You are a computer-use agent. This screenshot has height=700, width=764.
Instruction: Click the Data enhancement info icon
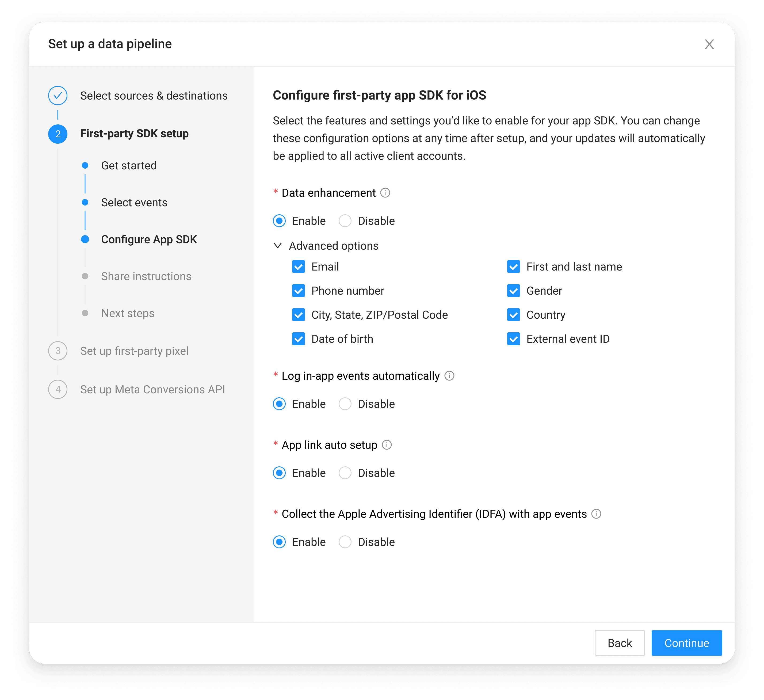[385, 193]
